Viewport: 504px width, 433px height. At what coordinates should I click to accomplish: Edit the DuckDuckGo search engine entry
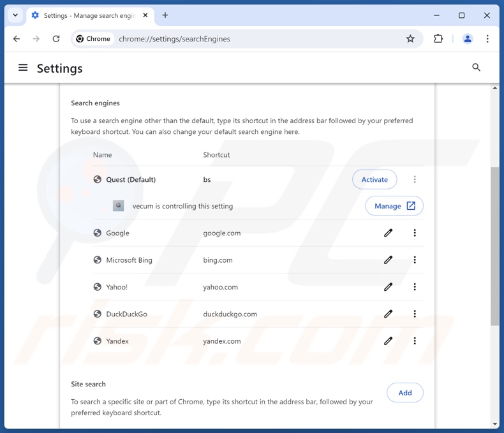(x=389, y=314)
